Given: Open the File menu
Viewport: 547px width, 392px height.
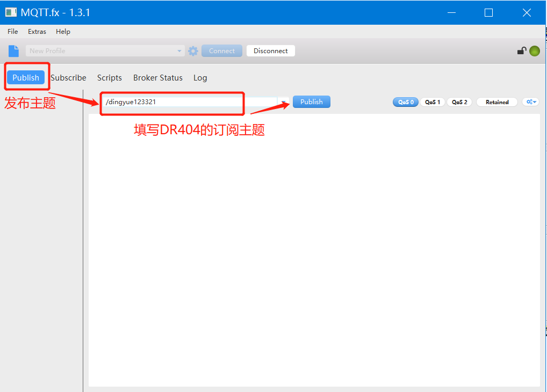Looking at the screenshot, I should tap(13, 32).
